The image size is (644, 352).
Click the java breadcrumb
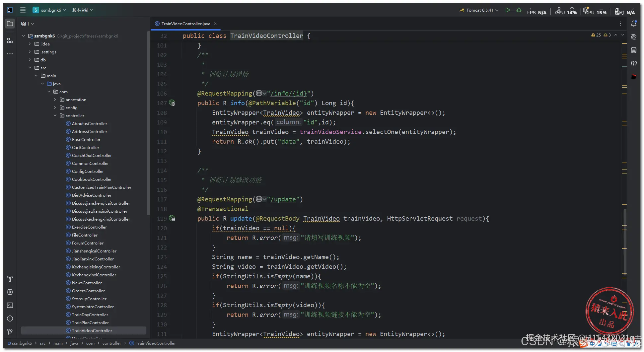click(x=74, y=343)
